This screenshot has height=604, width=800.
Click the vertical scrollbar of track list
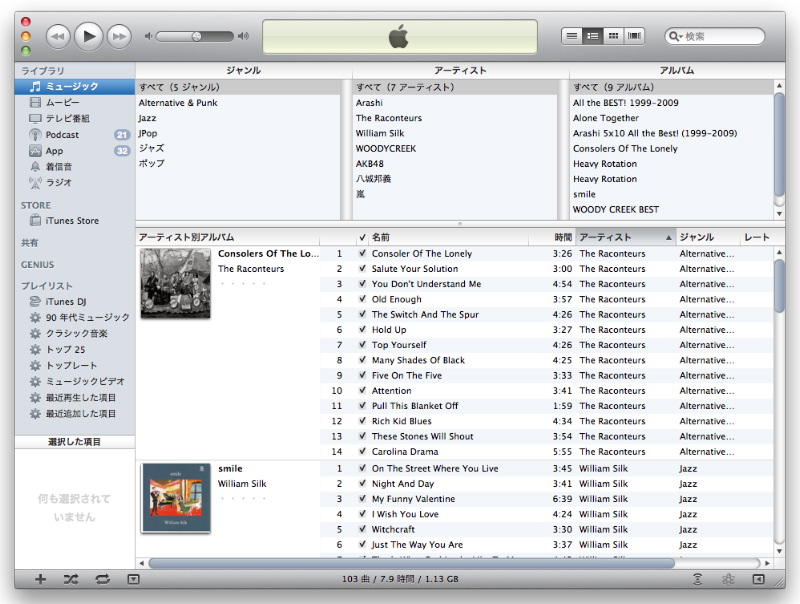779,286
